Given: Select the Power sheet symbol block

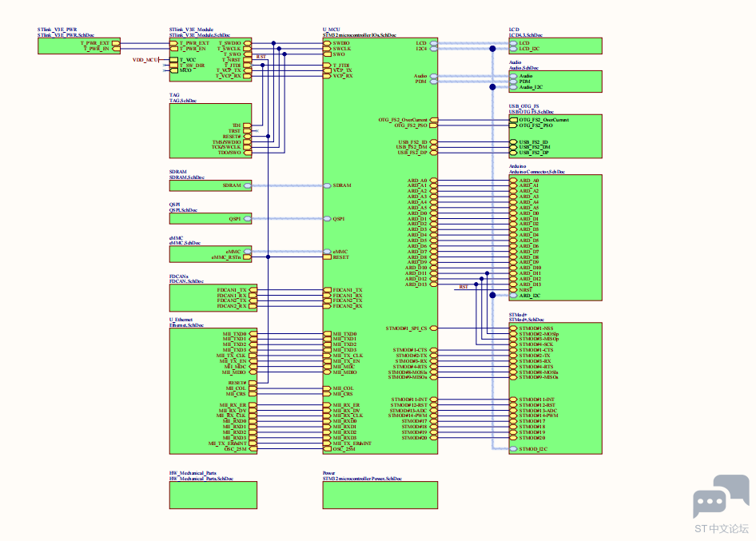Looking at the screenshot, I should click(x=380, y=495).
